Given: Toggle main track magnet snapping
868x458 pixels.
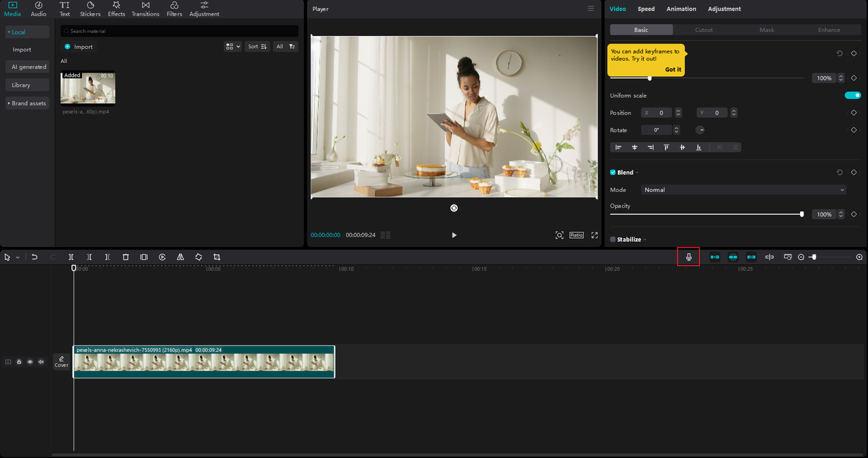Looking at the screenshot, I should [715, 257].
